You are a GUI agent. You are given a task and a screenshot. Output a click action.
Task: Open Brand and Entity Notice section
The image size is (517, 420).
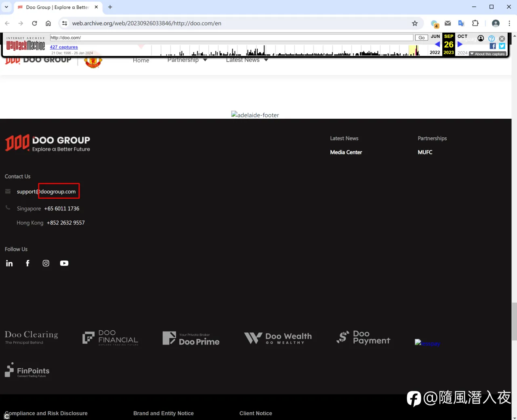click(x=164, y=413)
